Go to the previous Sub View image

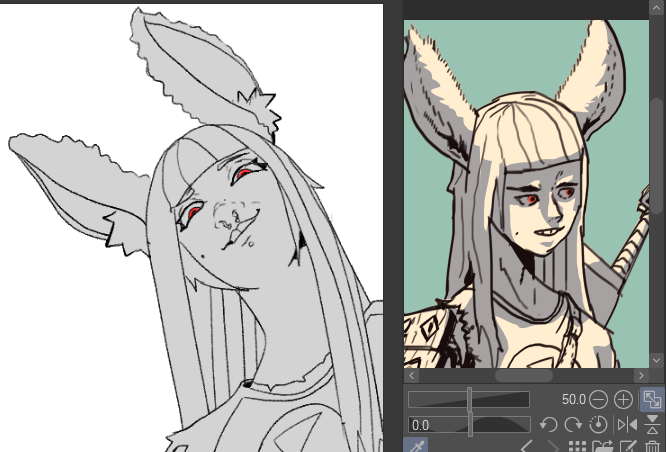click(526, 446)
